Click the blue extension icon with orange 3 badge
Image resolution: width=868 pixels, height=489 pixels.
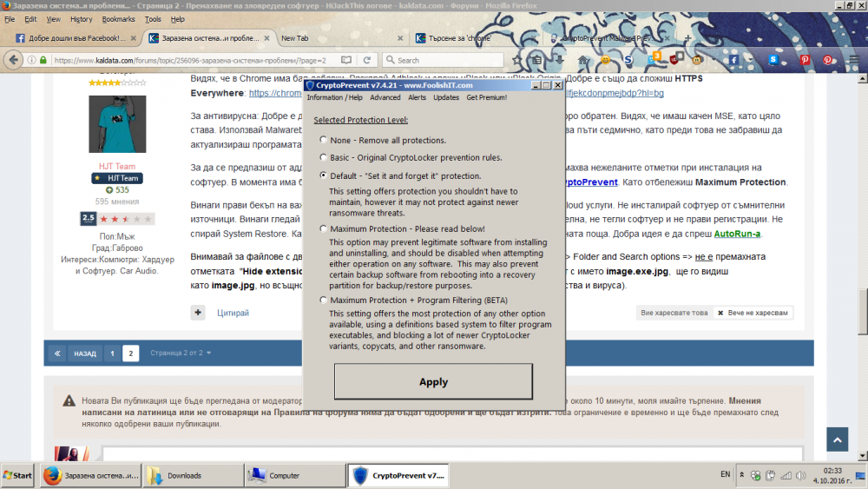654,58
